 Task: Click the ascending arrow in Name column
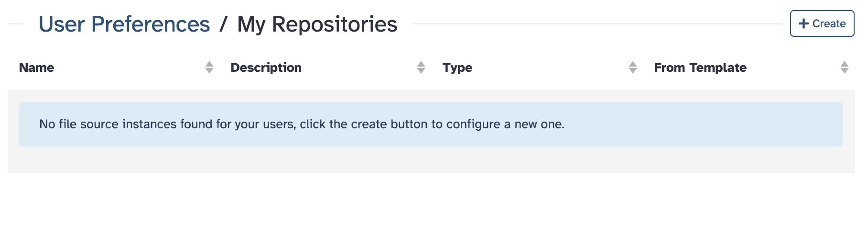(x=209, y=64)
